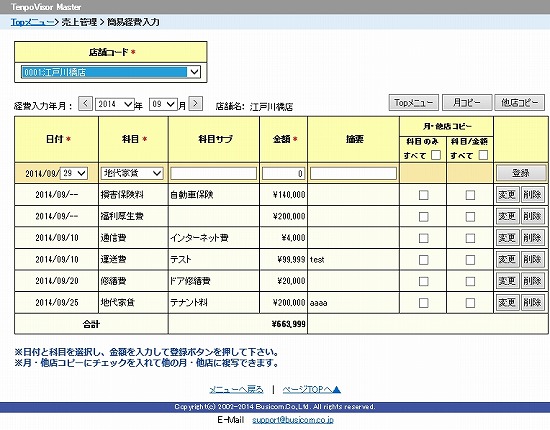
Task: Select the ¥140,000 amount cell
Action: click(283, 195)
